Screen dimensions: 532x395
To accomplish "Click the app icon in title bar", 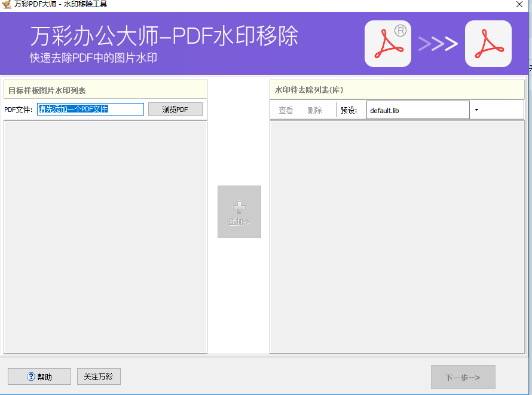I will point(7,4).
